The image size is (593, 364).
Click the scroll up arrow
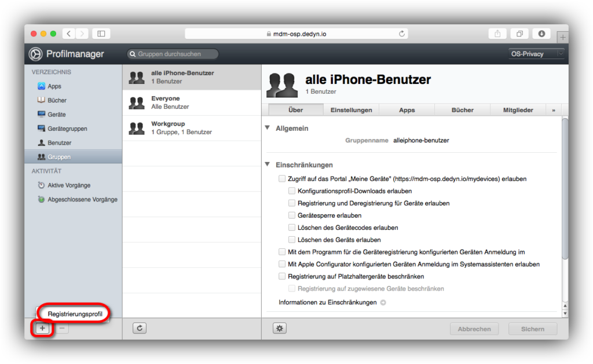click(565, 306)
